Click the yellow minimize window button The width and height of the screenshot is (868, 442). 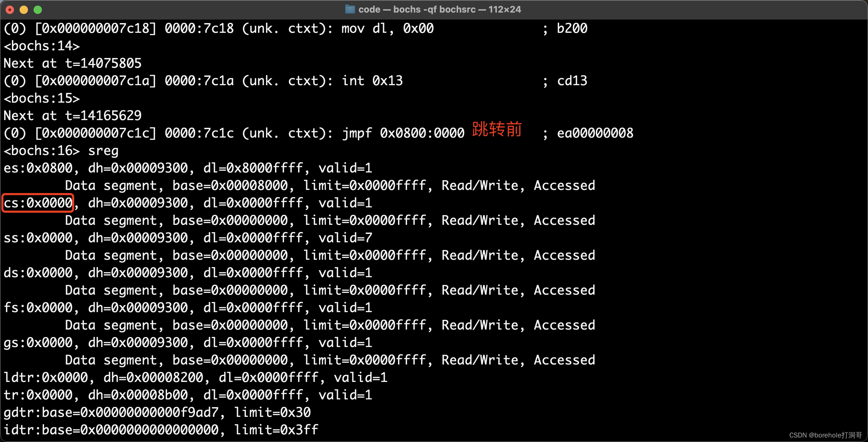tap(24, 10)
